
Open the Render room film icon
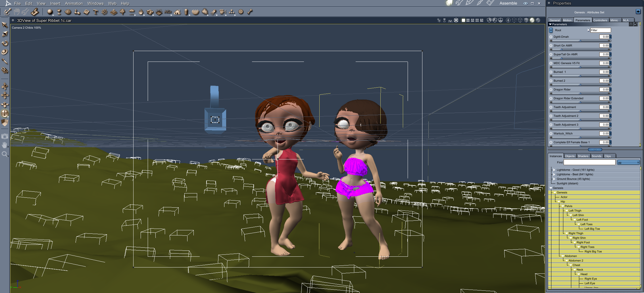(490, 3)
